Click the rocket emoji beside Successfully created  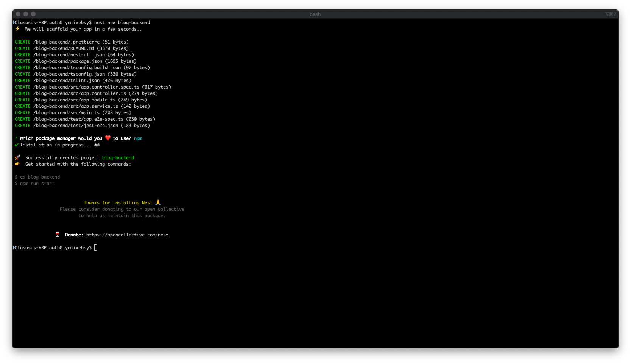[17, 157]
